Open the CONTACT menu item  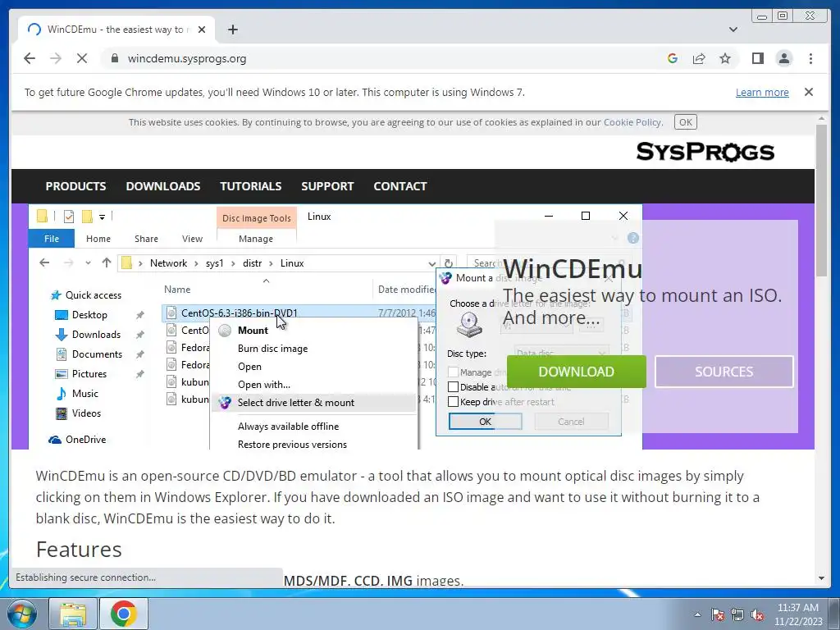point(400,186)
